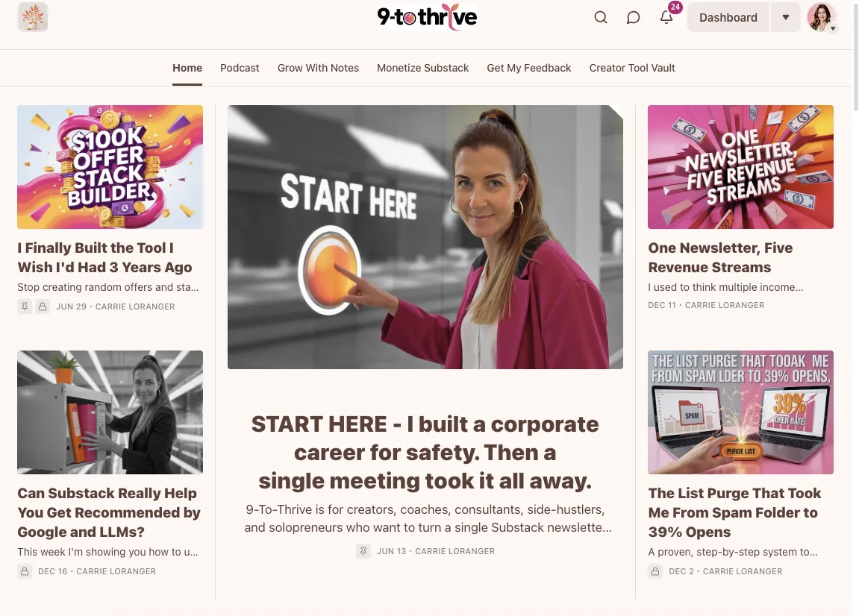Open the chat bubble icon
The image size is (859, 616).
(634, 17)
